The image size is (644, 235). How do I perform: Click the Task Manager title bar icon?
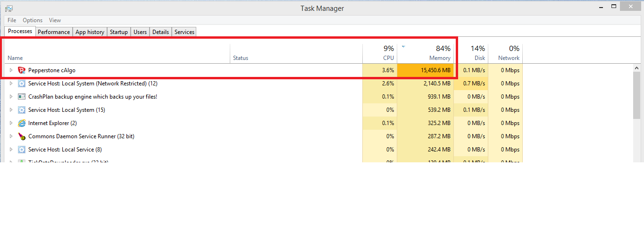[9, 8]
